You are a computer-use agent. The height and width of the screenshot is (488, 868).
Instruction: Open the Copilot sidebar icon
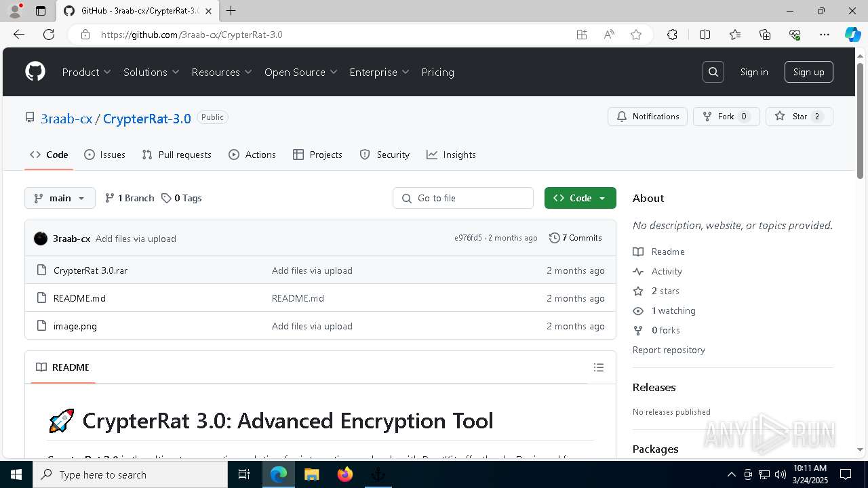point(852,35)
